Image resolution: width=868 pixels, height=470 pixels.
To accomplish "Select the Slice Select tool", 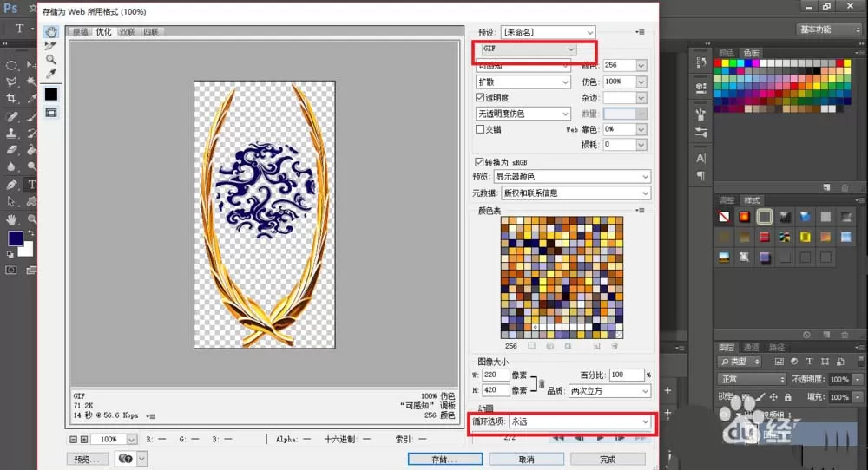I will click(51, 45).
